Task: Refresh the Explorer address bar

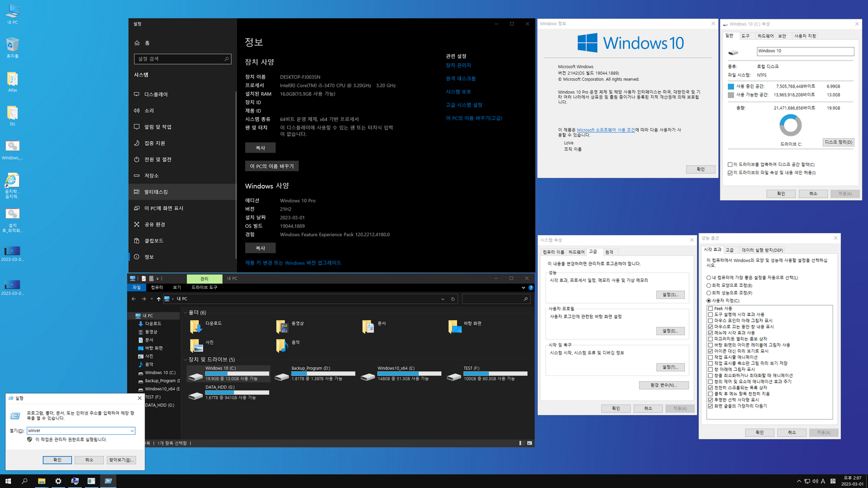Action: tap(453, 299)
